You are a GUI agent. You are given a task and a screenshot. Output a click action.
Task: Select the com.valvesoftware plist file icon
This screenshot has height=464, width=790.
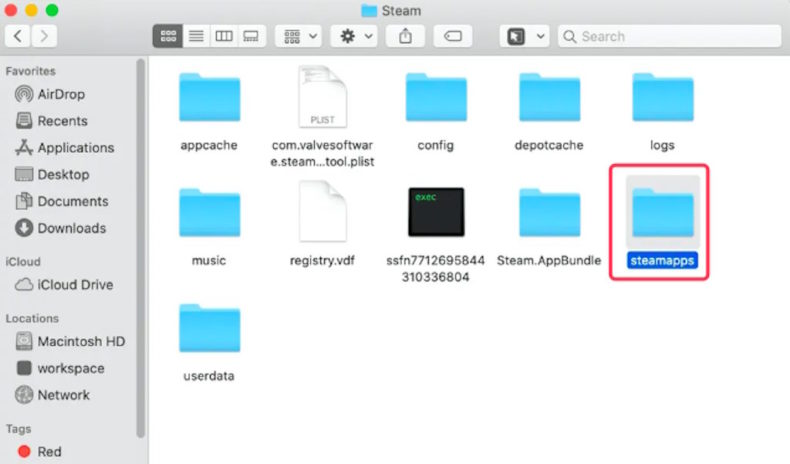click(322, 96)
